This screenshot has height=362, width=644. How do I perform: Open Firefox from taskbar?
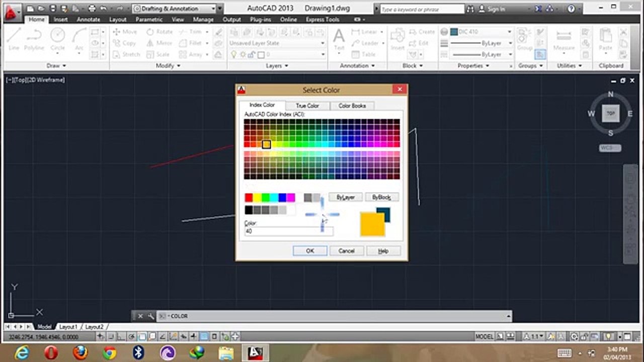tap(80, 353)
